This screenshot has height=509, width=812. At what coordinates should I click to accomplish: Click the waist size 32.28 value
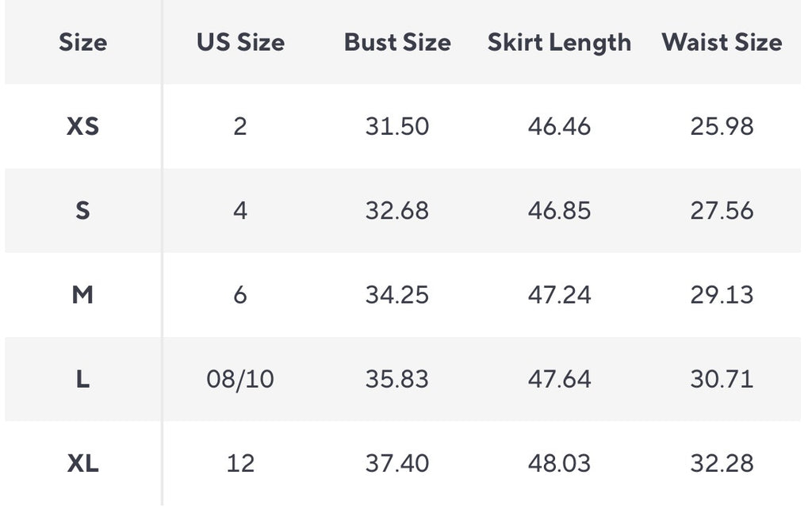point(722,464)
